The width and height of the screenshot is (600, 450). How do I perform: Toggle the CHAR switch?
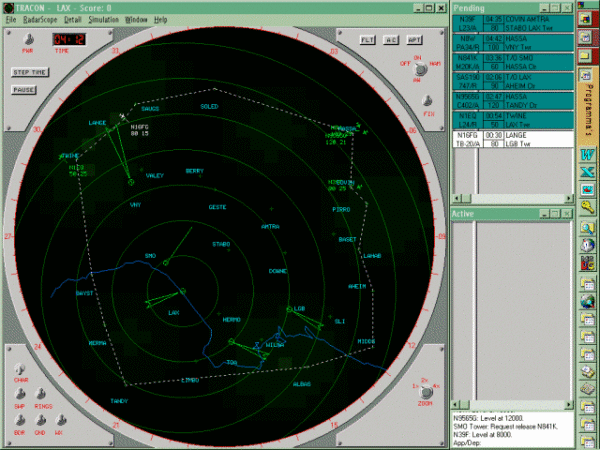pyautogui.click(x=21, y=370)
